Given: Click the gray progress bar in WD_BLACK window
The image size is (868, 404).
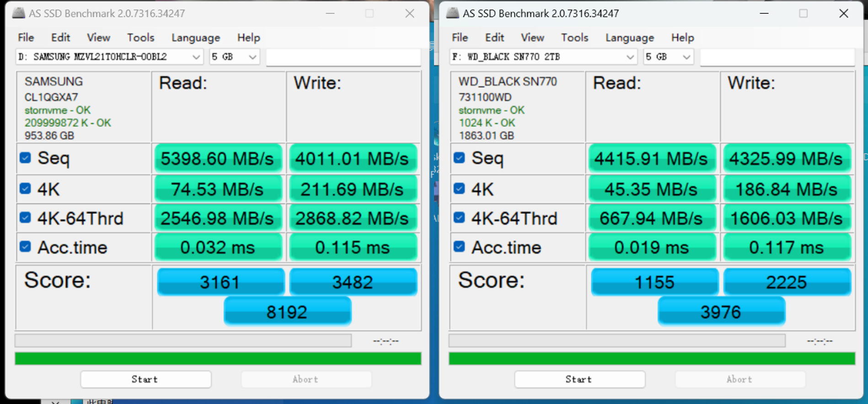Looking at the screenshot, I should (617, 340).
